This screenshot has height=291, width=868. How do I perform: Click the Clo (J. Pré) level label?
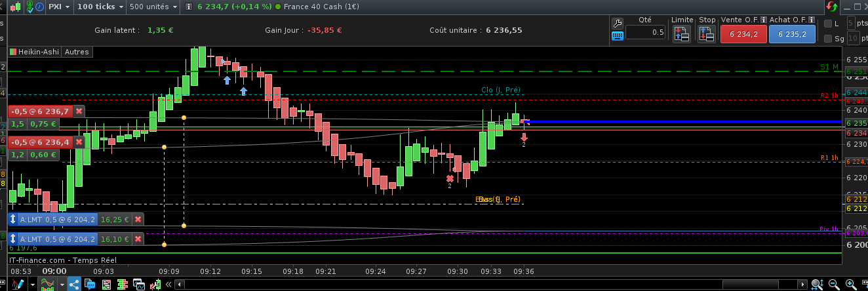501,90
